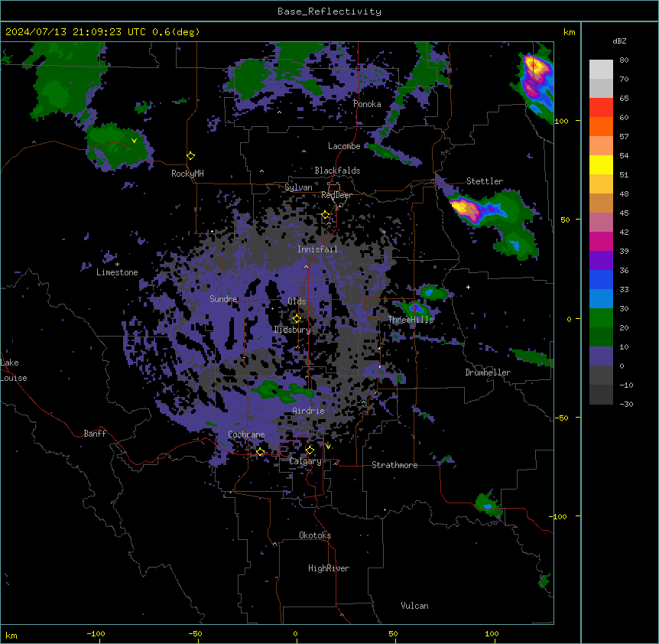Click the HighRiver label

tap(329, 568)
